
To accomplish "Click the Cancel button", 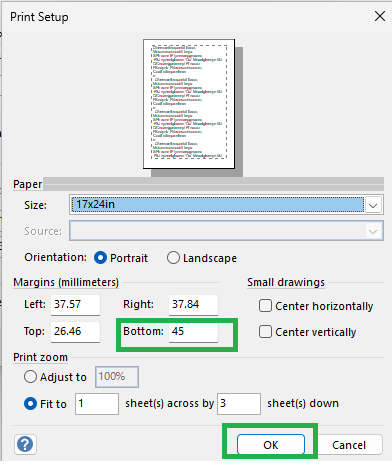I will (349, 445).
